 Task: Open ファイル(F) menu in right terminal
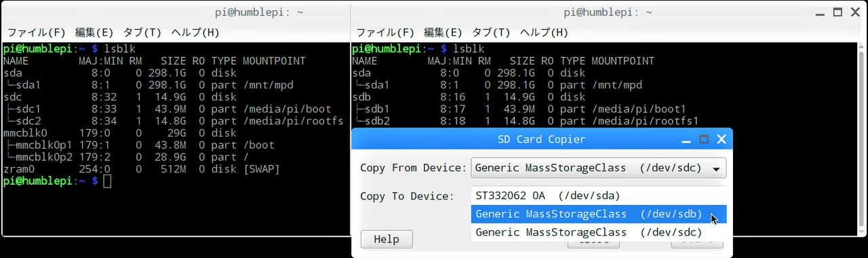(x=384, y=33)
